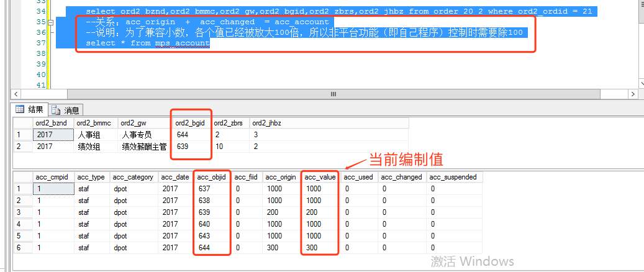This screenshot has width=644, height=272.
Task: Select the acc_objid column header
Action: 212,177
